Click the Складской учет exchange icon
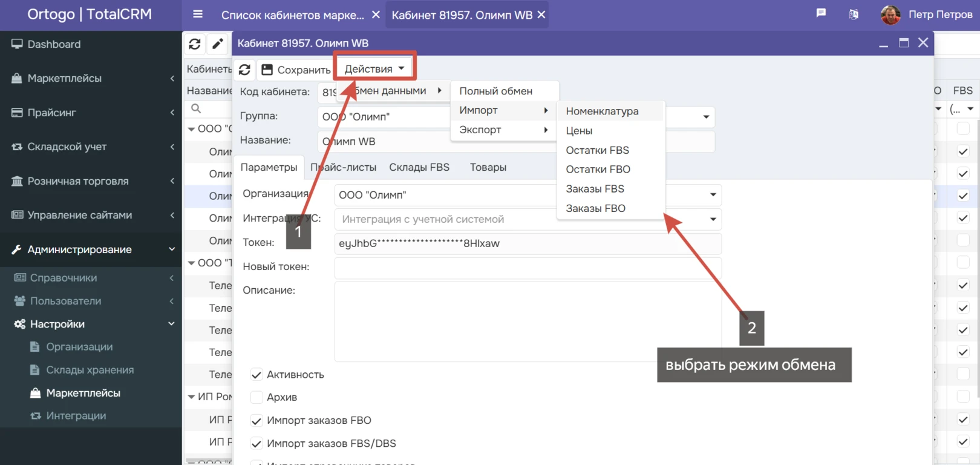The width and height of the screenshot is (980, 465). coord(17,147)
